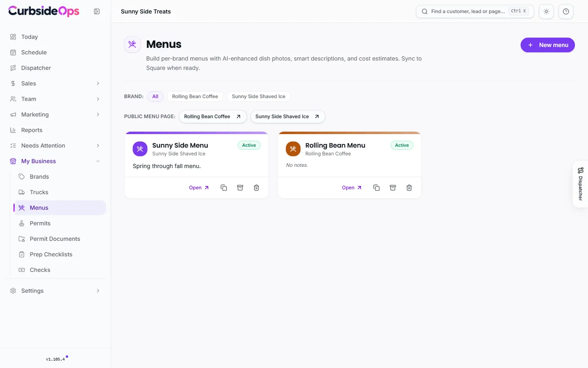The height and width of the screenshot is (368, 588).
Task: Navigate to Dispatcher in sidebar
Action: [55, 68]
